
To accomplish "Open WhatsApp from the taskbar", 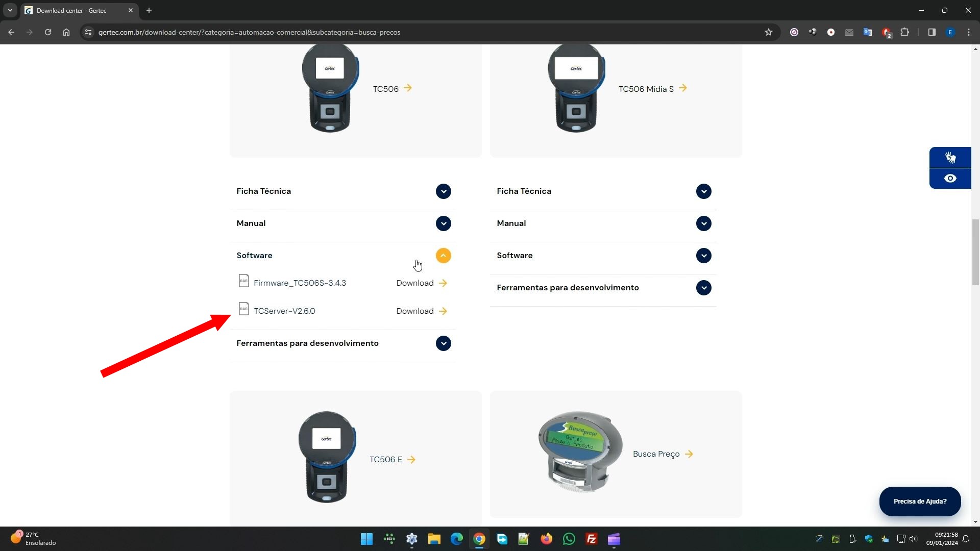I will pos(569,539).
